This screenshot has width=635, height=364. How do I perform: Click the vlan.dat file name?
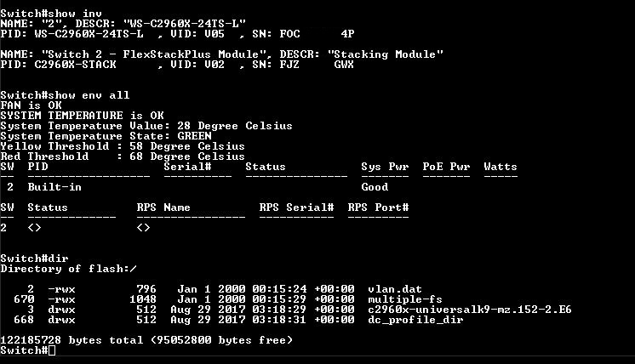[x=395, y=289]
